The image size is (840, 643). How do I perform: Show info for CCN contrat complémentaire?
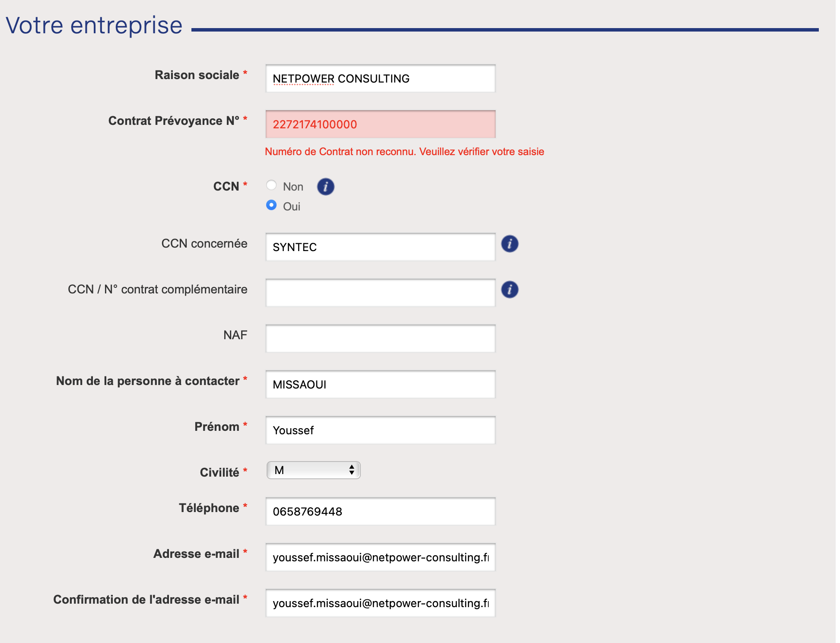509,290
